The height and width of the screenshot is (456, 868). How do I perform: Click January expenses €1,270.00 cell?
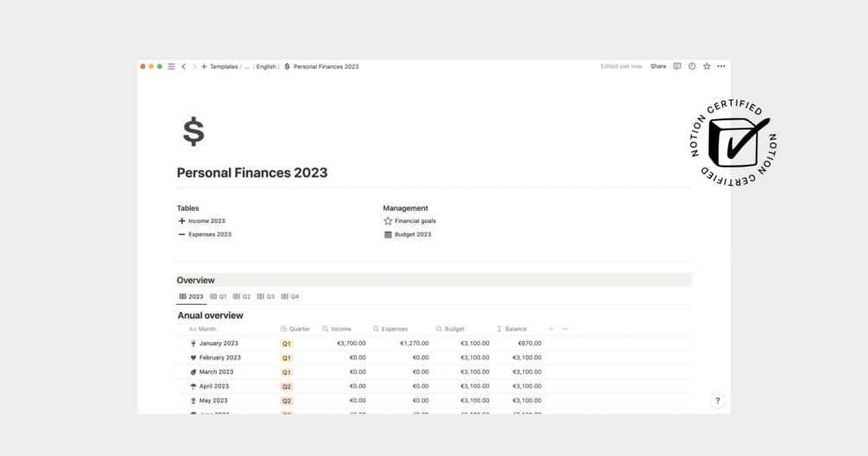tap(414, 343)
